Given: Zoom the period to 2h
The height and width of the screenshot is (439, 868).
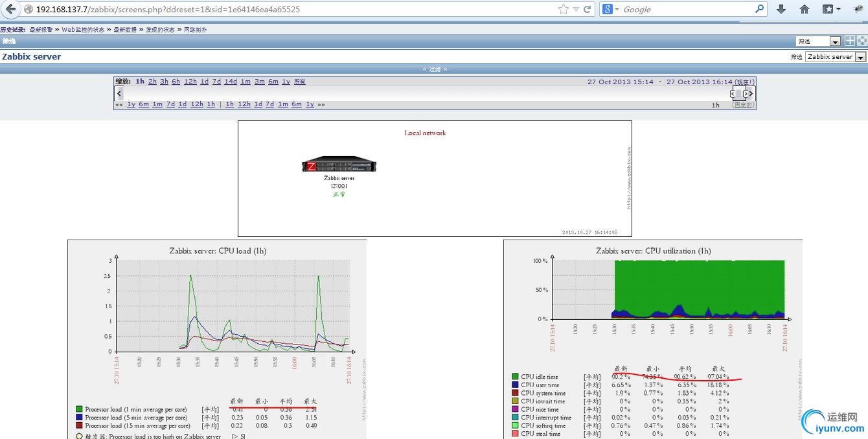Looking at the screenshot, I should [x=152, y=82].
